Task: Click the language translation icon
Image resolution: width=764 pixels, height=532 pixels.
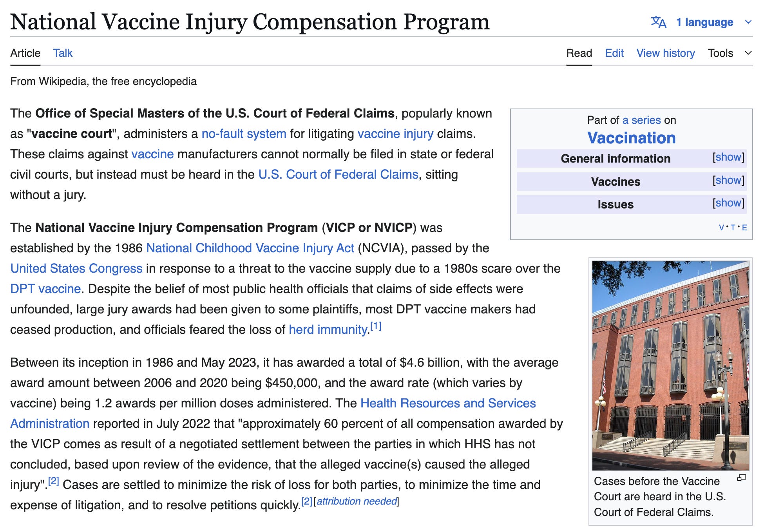Action: pyautogui.click(x=658, y=22)
